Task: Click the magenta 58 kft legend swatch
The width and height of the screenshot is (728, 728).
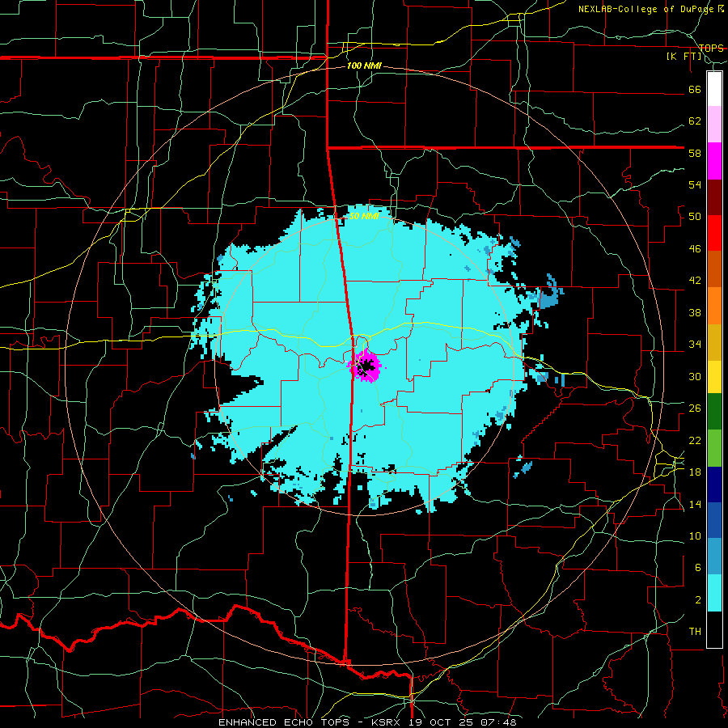Action: pyautogui.click(x=714, y=161)
